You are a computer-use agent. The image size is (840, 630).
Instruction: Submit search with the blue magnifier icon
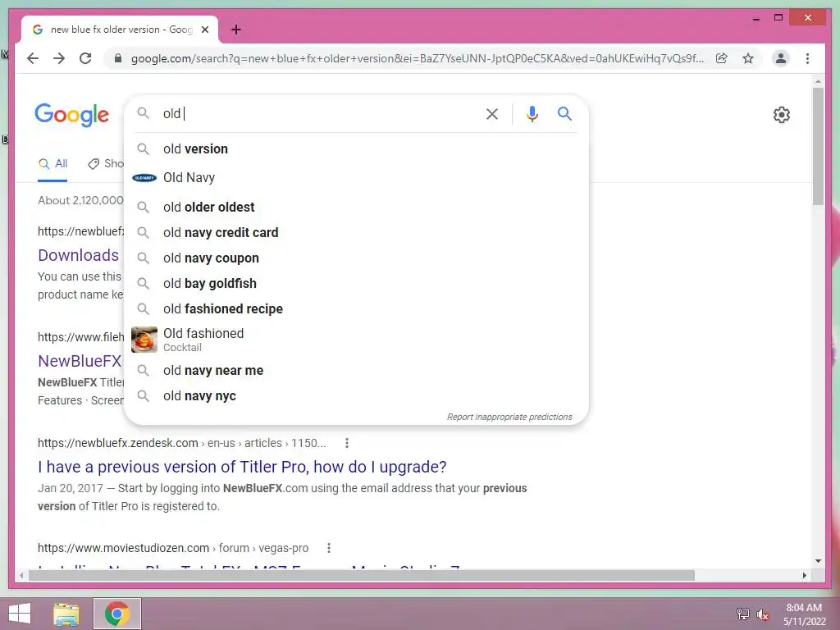(x=564, y=113)
